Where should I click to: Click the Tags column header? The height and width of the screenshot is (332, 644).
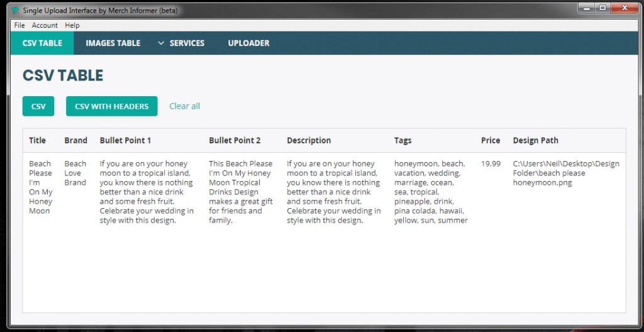pos(402,140)
